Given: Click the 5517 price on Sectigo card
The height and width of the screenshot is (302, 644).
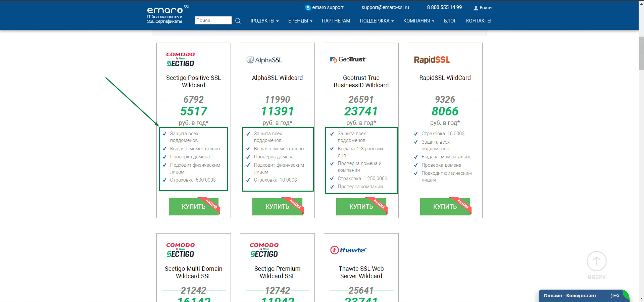Looking at the screenshot, I should [x=194, y=111].
